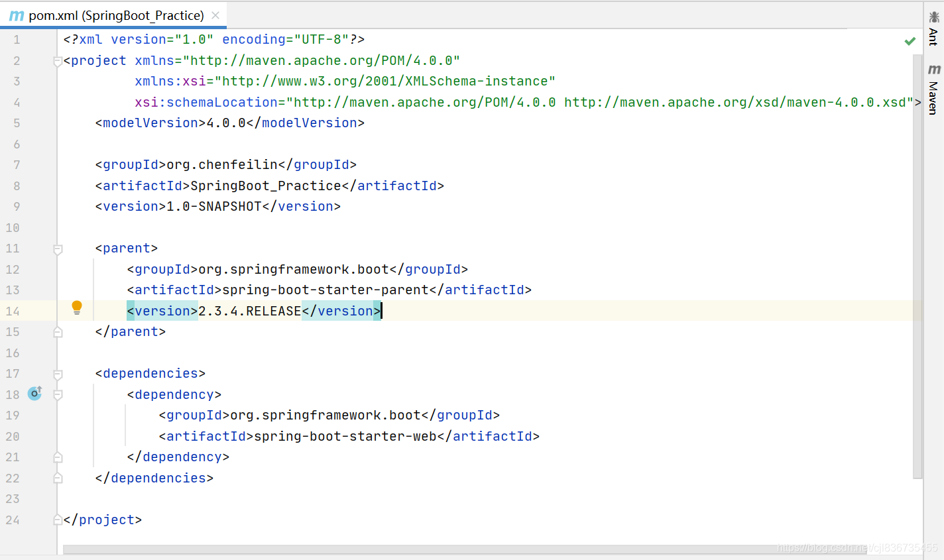Image resolution: width=944 pixels, height=560 pixels.
Task: Click the vertical editor scrollbar
Action: 917,265
